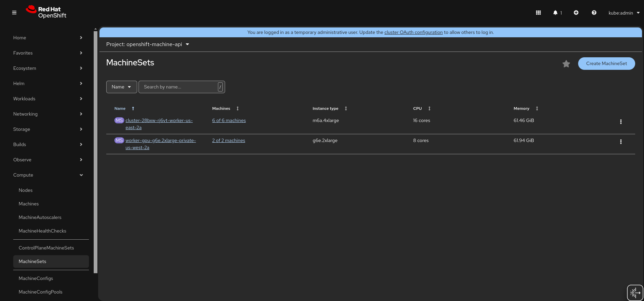Expand the Ecosystem navigation section

[x=48, y=68]
